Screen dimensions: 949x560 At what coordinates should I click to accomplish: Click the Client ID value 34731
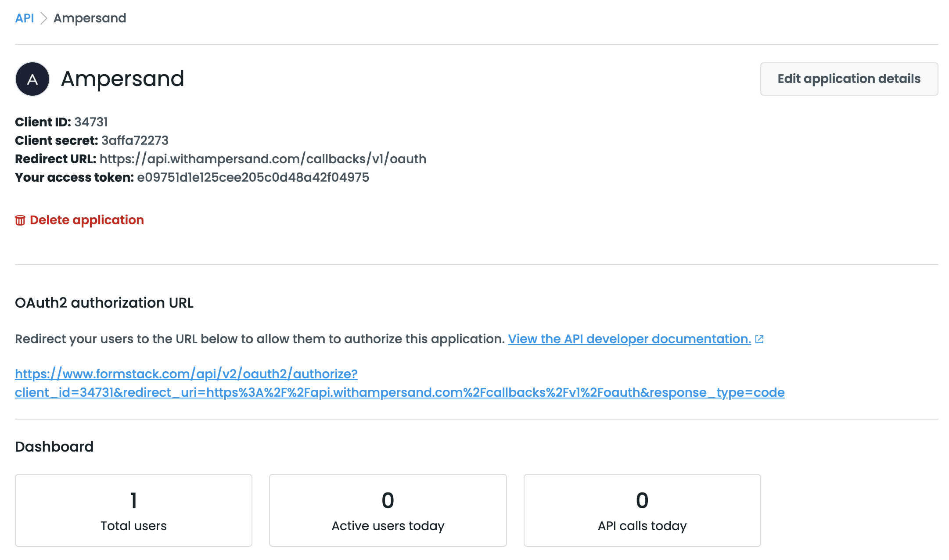91,122
